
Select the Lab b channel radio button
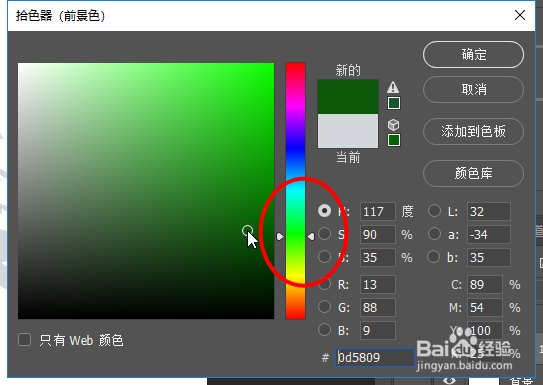434,257
